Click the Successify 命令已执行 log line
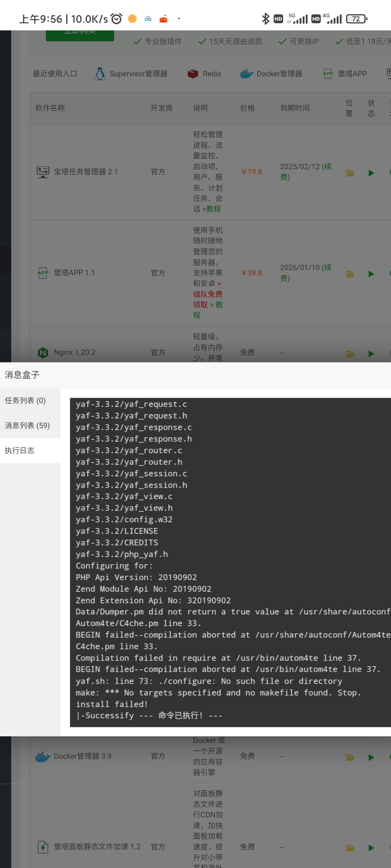391x868 pixels. click(x=149, y=716)
